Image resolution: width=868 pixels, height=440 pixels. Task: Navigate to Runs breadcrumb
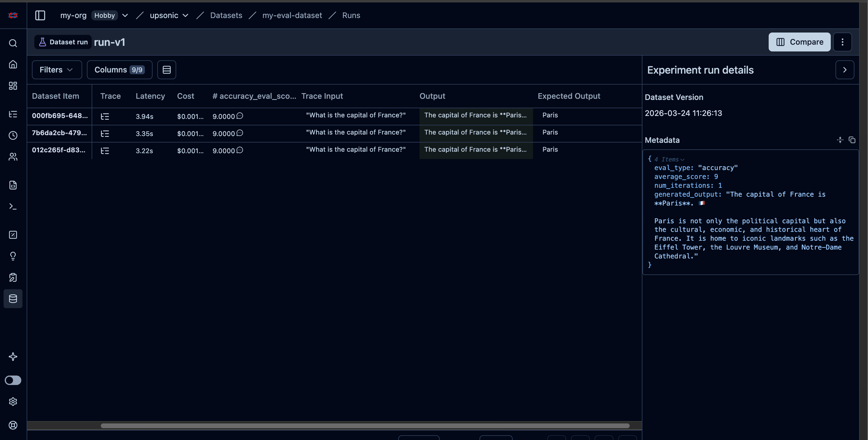(x=351, y=15)
